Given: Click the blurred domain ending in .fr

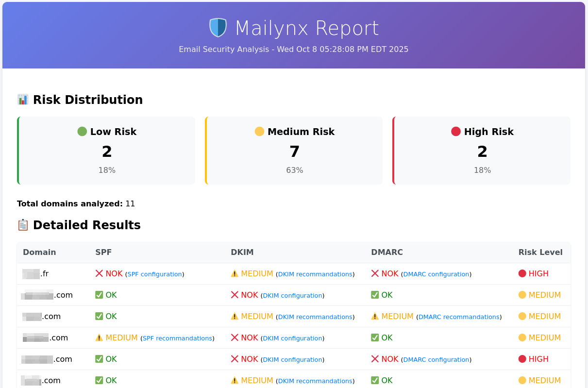Looking at the screenshot, I should pyautogui.click(x=35, y=273).
